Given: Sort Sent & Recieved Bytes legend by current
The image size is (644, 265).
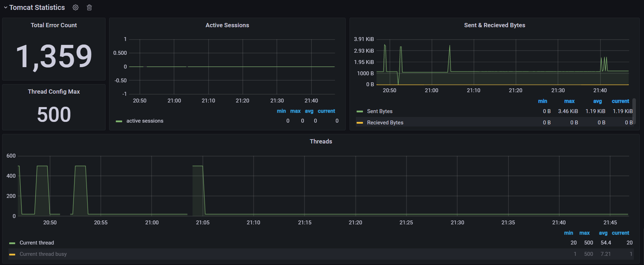Looking at the screenshot, I should click(620, 101).
